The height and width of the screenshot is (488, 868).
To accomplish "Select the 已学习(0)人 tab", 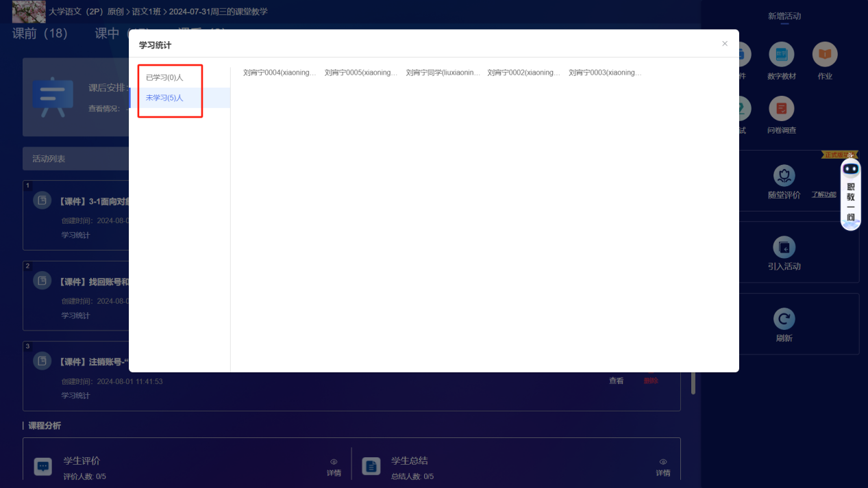I will (164, 77).
